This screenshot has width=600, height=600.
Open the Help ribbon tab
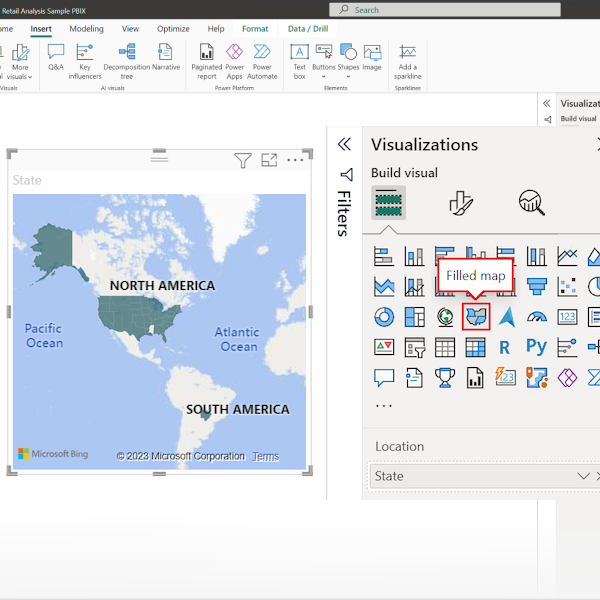pyautogui.click(x=216, y=29)
